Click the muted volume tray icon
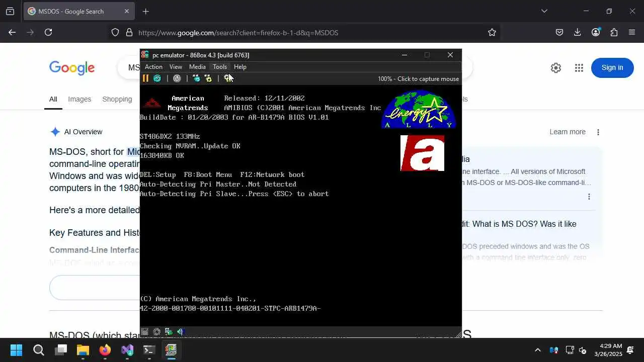Screen dimensions: 644x362 click(x=583, y=350)
